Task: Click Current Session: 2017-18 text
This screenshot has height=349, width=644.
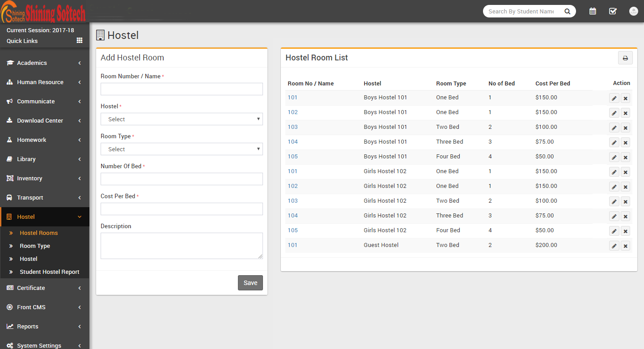Action: click(x=40, y=30)
